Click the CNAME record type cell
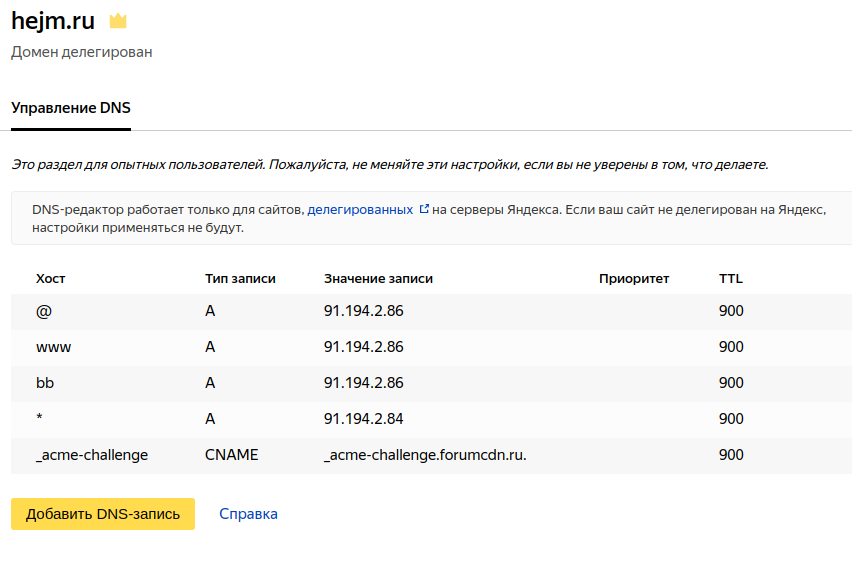The width and height of the screenshot is (852, 565). tap(231, 455)
